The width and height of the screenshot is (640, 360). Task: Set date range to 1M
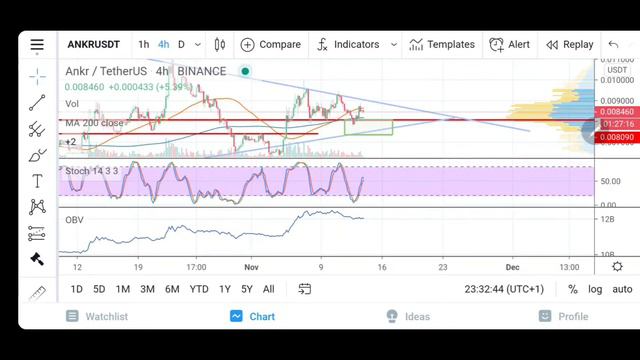122,289
